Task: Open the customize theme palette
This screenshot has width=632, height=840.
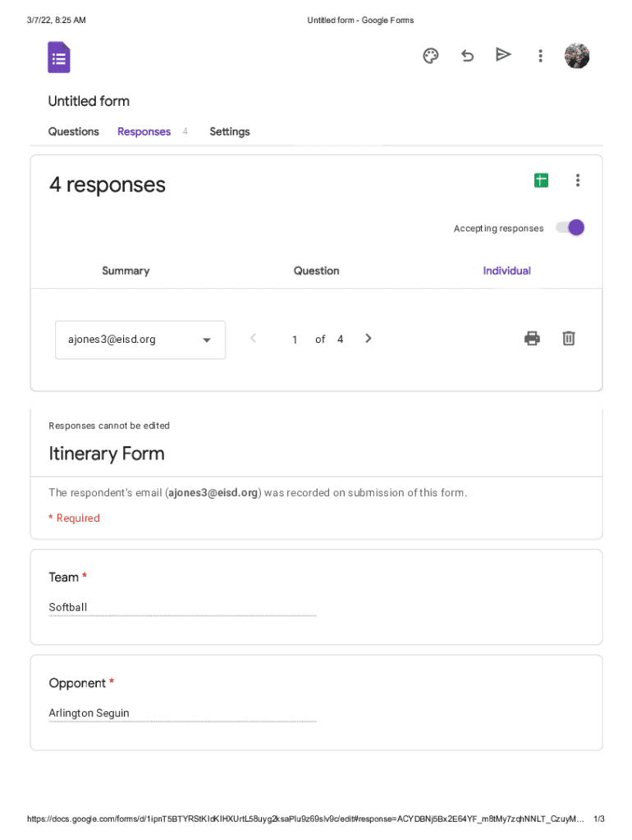Action: tap(431, 56)
